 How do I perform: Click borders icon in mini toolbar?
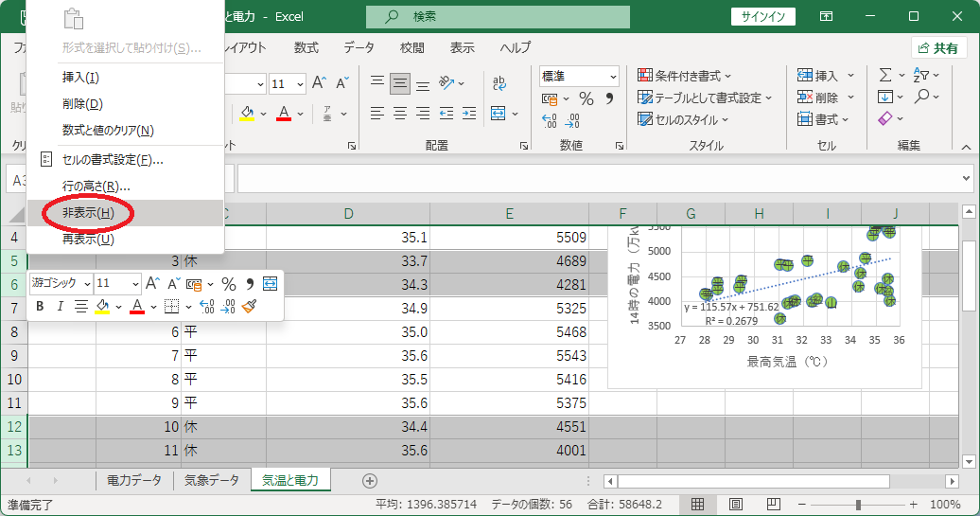click(171, 306)
